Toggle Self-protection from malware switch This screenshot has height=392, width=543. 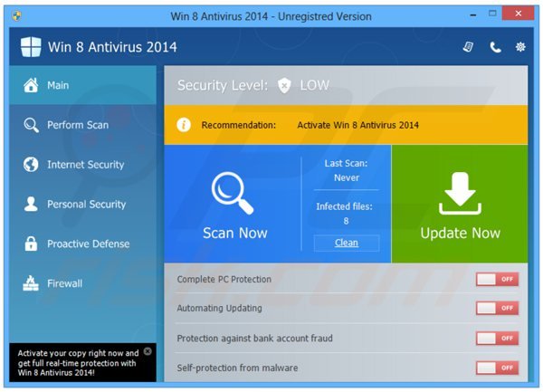497,368
